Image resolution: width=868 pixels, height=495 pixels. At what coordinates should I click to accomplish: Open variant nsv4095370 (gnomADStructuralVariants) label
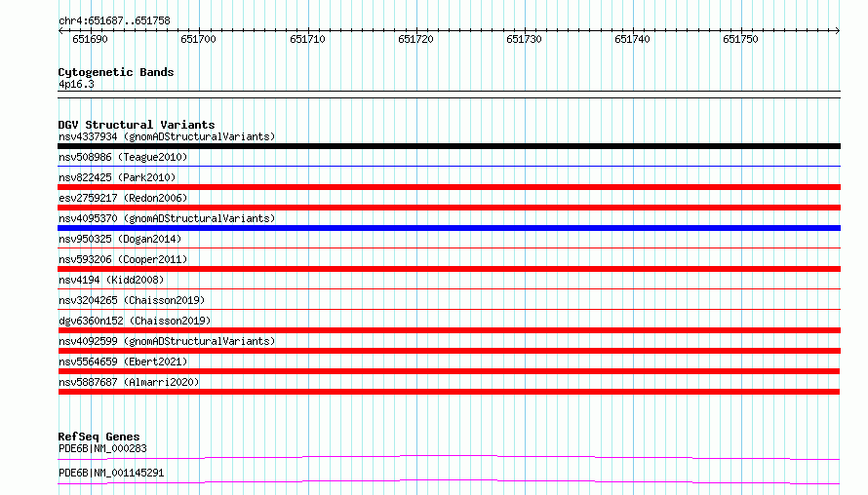[x=167, y=218]
